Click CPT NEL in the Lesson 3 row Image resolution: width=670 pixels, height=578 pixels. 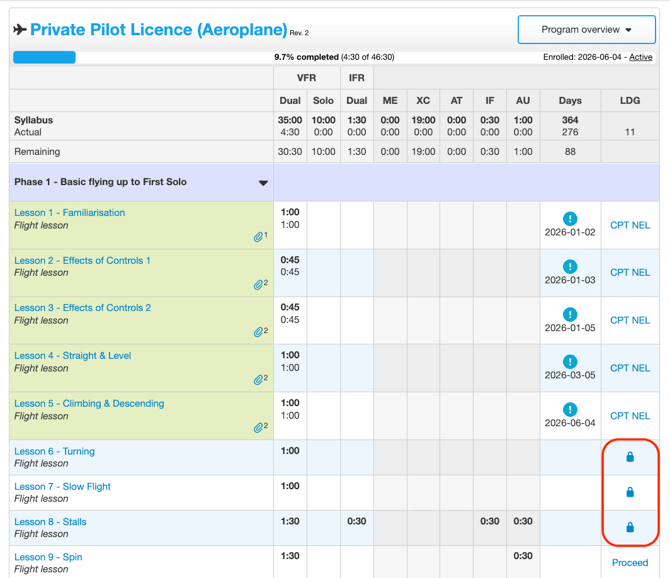pos(630,320)
